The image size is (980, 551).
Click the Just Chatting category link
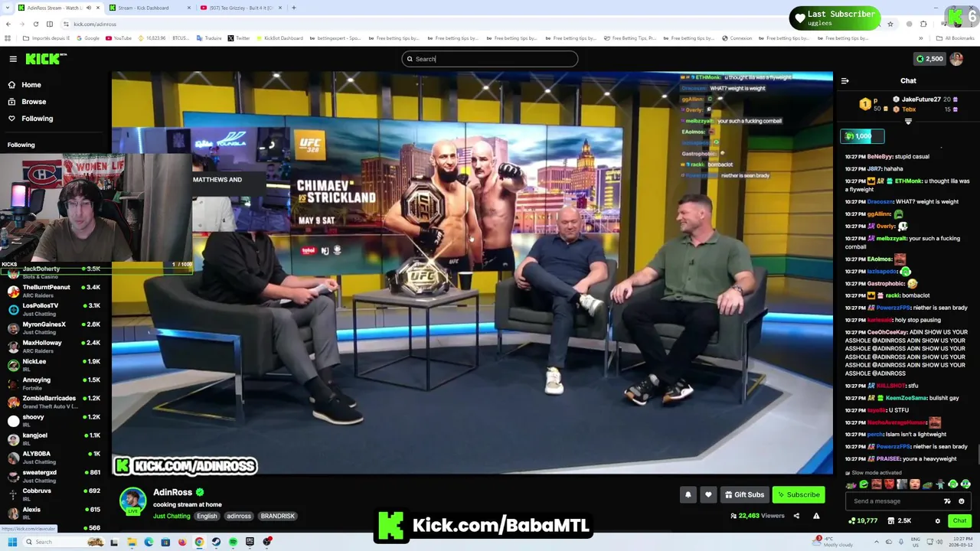point(171,516)
